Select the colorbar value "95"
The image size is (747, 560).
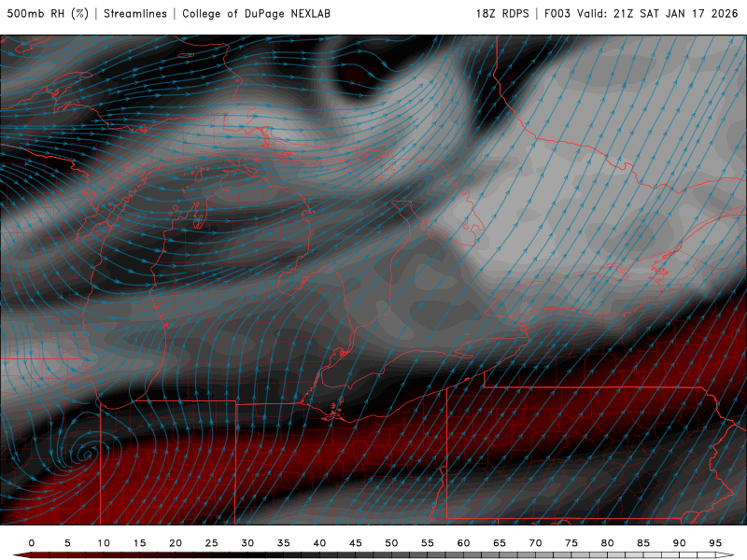715,543
